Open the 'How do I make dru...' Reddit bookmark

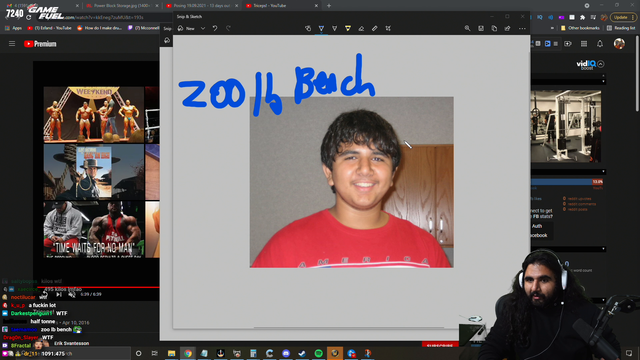click(x=100, y=28)
